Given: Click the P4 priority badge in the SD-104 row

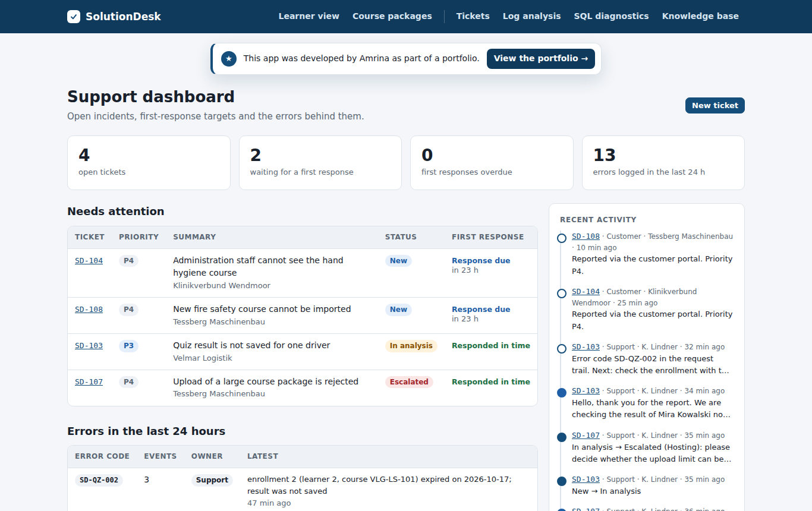Looking at the screenshot, I should pos(128,261).
